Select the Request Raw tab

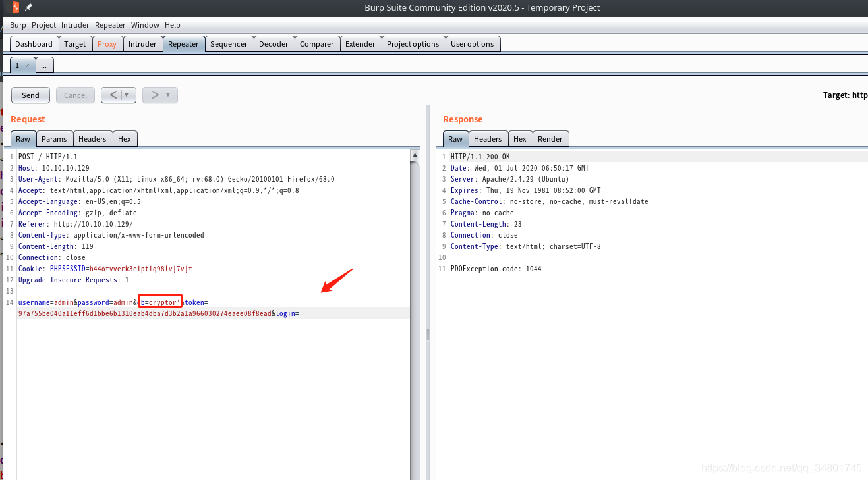click(23, 139)
